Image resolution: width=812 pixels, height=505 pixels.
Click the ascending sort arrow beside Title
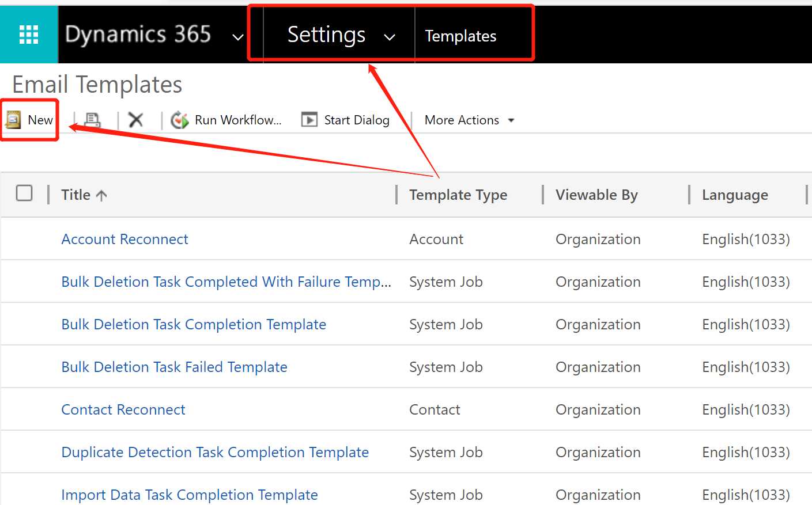click(101, 196)
